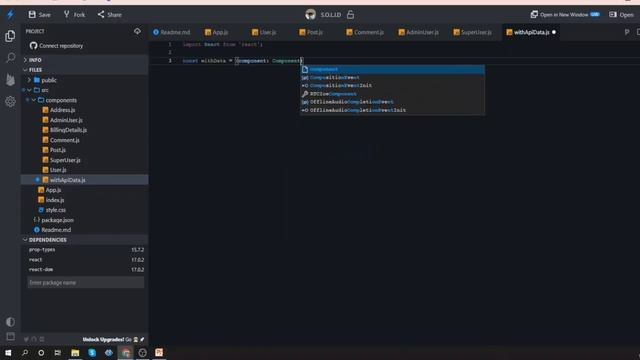Image resolution: width=640 pixels, height=360 pixels.
Task: Click the unsaved dot on withApiData.js tab
Action: coord(554,32)
